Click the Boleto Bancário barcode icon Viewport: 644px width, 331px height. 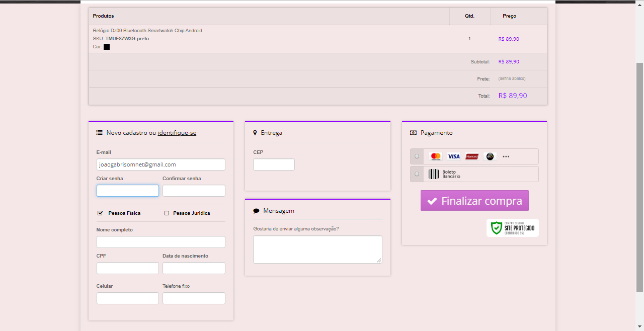433,174
